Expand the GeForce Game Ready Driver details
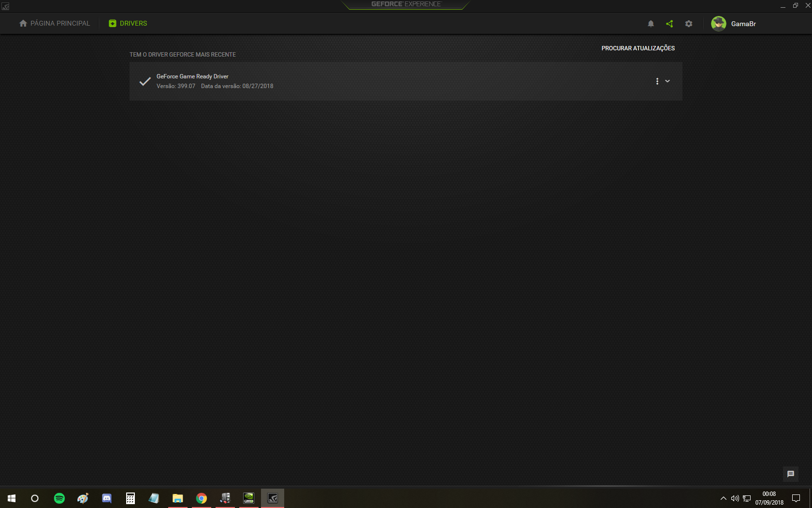Screen dimensions: 812x508 click(667, 81)
